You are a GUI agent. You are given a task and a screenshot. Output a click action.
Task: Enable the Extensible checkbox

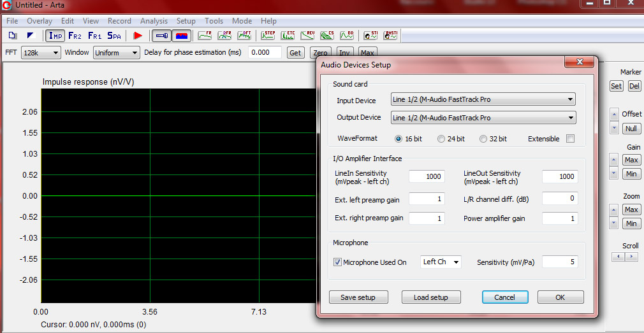pos(570,139)
